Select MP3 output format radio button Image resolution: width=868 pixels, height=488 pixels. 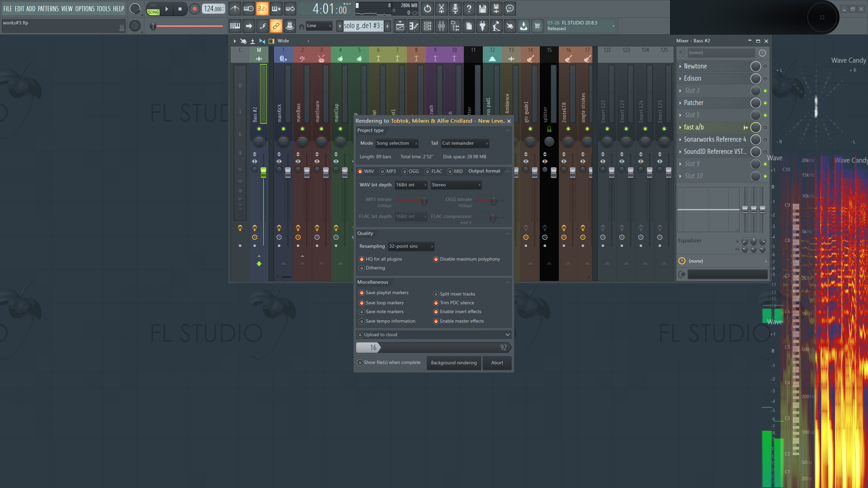pos(382,171)
